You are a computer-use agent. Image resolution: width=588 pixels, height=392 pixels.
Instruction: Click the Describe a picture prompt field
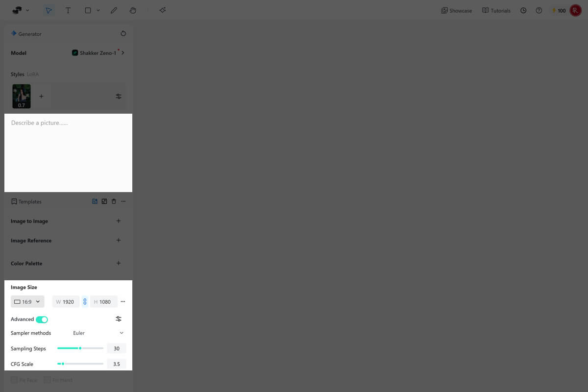click(68, 153)
